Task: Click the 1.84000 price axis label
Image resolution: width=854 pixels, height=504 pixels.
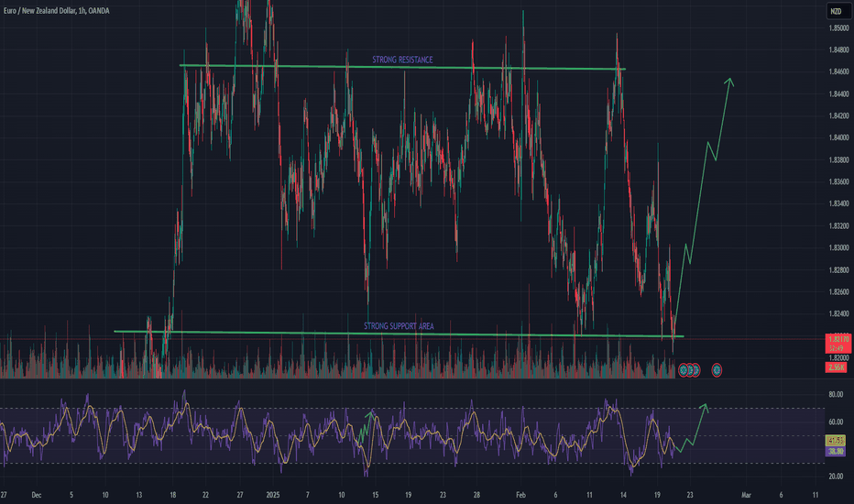Action: click(x=838, y=137)
